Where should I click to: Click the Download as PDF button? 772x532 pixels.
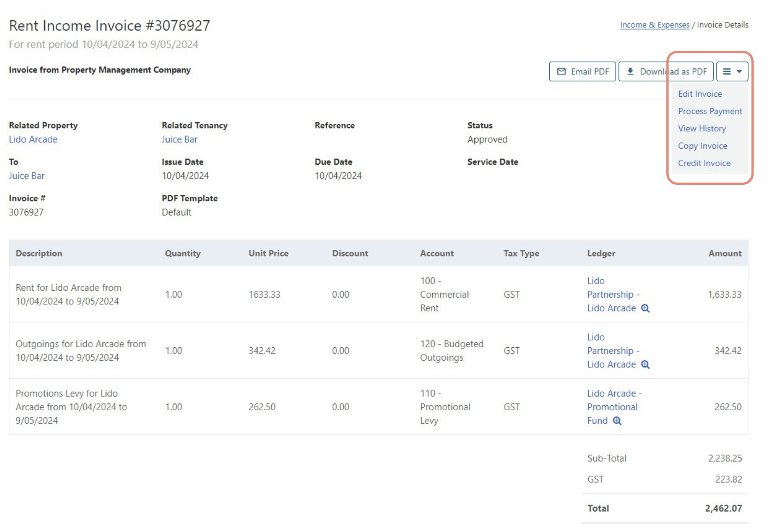click(x=666, y=71)
